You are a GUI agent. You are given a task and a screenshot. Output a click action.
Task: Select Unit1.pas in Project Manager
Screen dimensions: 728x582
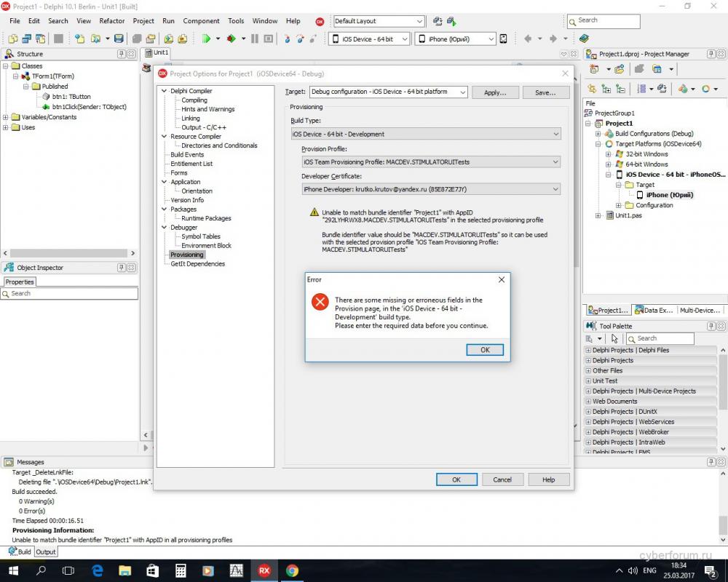click(628, 215)
